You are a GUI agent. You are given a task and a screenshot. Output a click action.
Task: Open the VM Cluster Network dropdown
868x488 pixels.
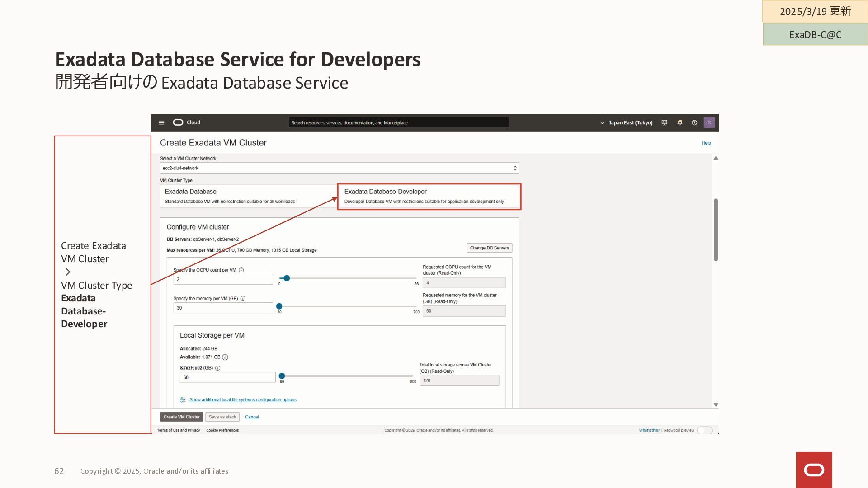point(339,168)
